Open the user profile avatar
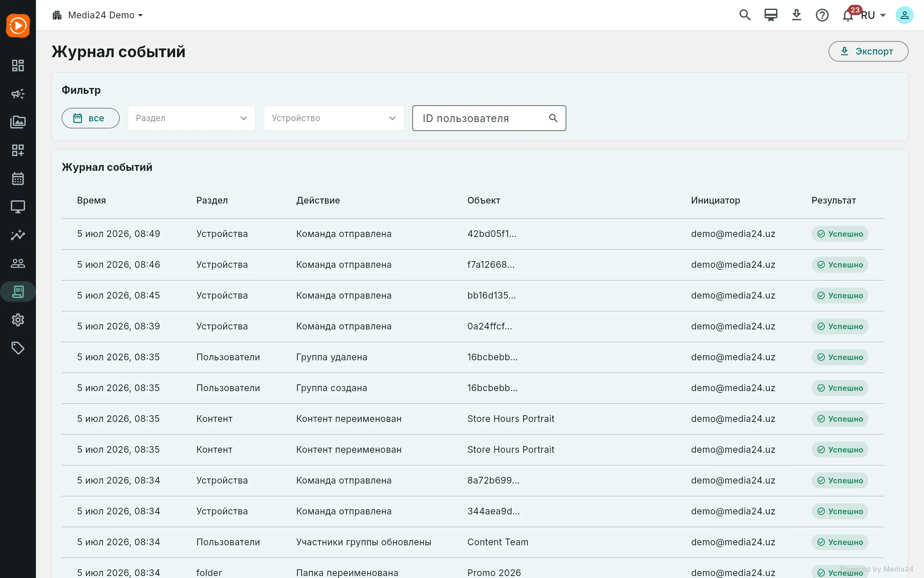Viewport: 924px width, 578px height. click(904, 15)
